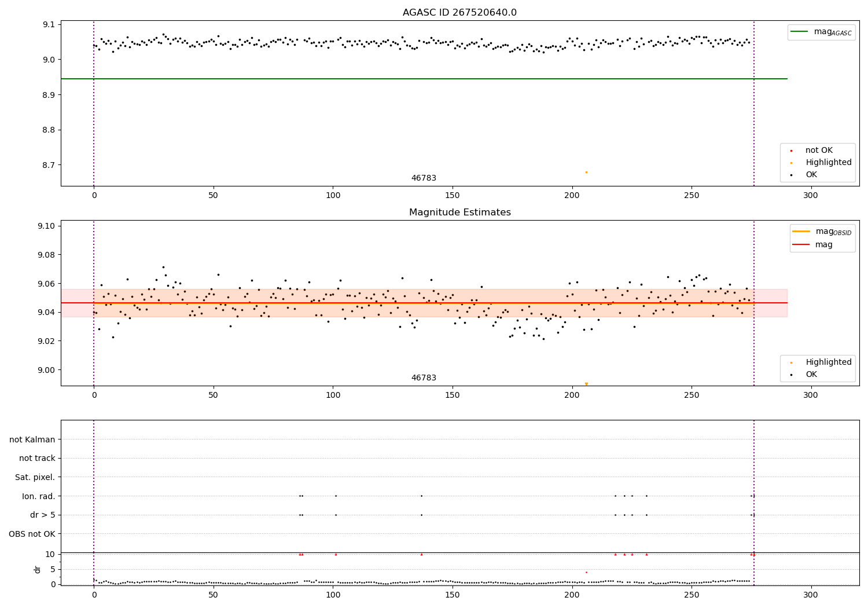Click the 46783 label in Magnitude Estimates plot
This screenshot has height=608, width=868.
[424, 378]
